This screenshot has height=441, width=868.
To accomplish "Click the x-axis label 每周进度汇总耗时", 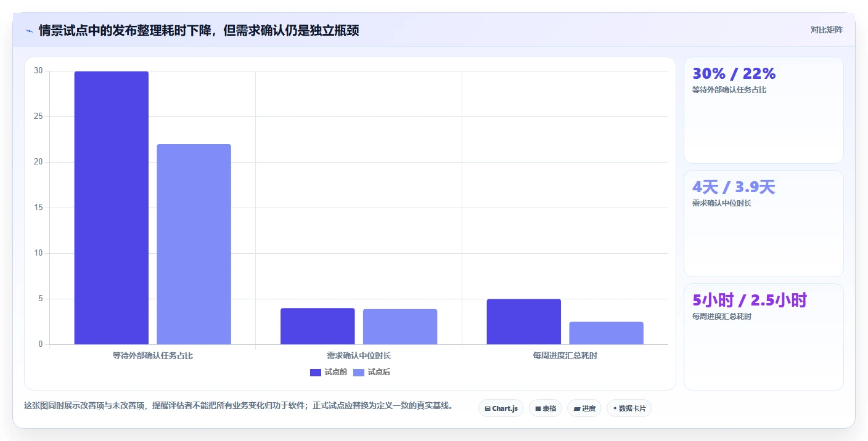I will 565,355.
